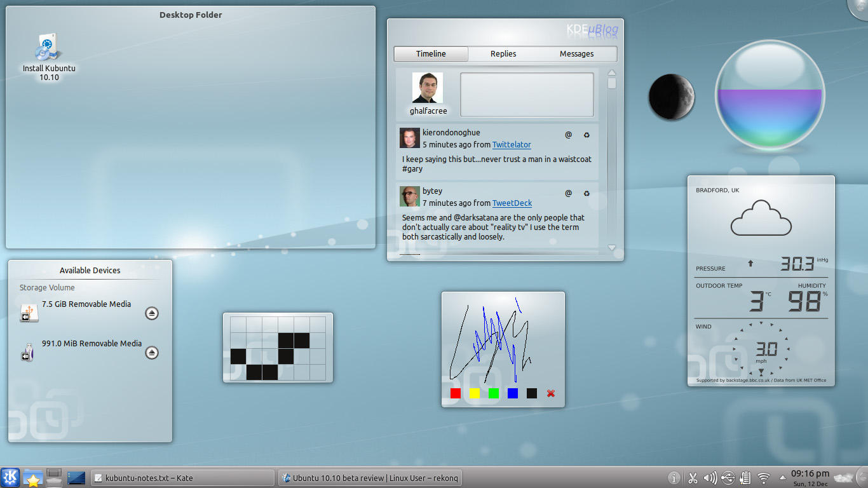
Task: Open the Twittelator link
Action: coord(512,145)
